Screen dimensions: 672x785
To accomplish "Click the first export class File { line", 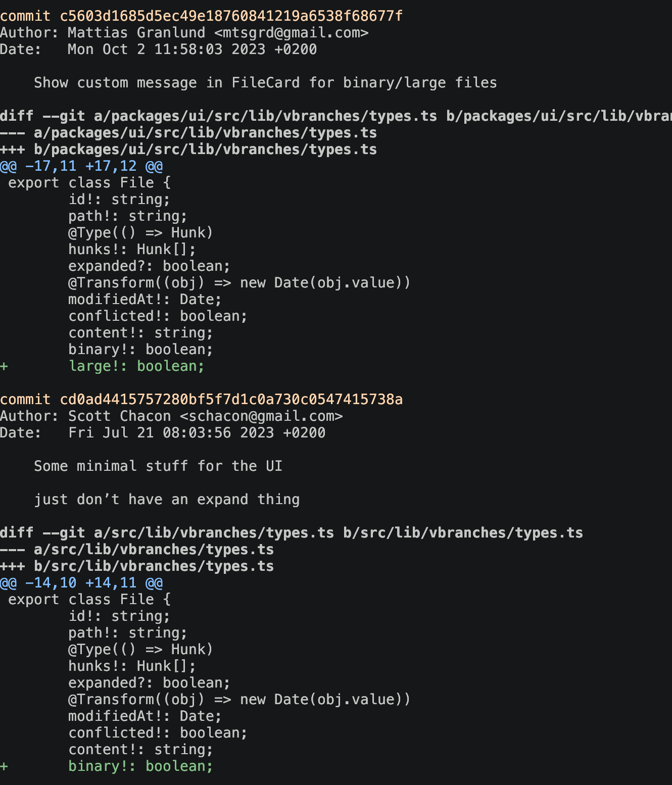I will click(89, 183).
